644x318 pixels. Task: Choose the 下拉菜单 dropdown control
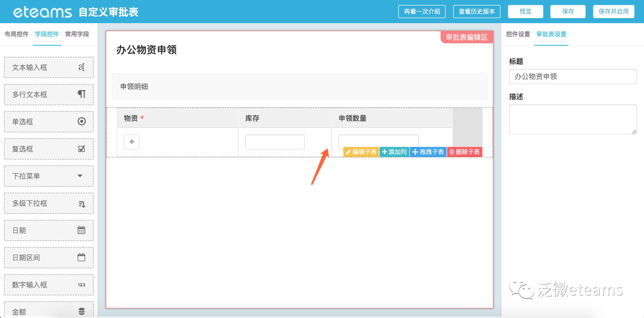[x=49, y=176]
